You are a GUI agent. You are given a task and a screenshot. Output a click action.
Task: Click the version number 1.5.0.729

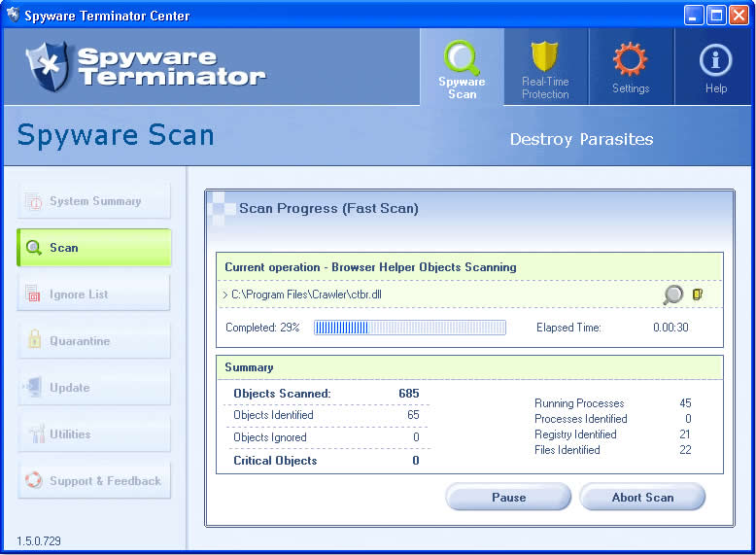(39, 541)
